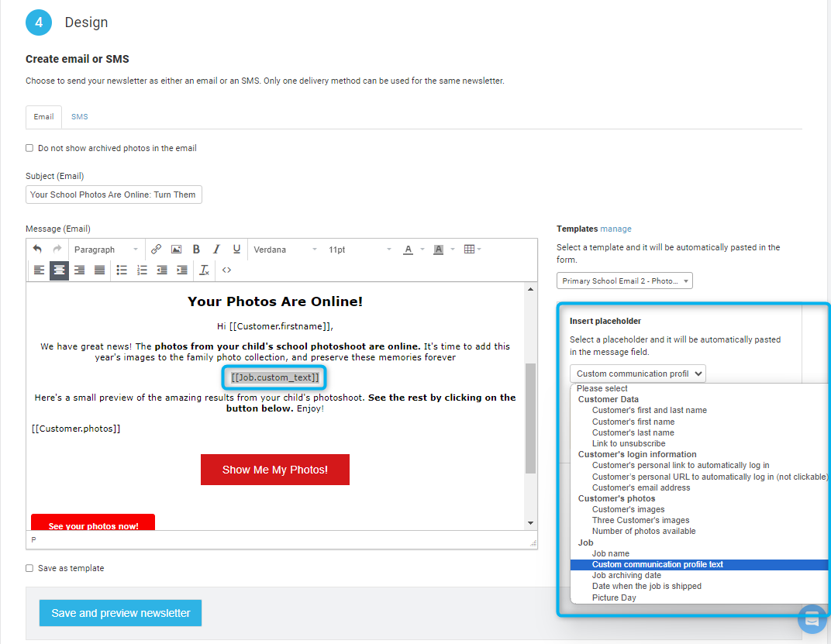Redo the last edit in the message editor
Viewport: 831px width, 644px height.
(x=57, y=249)
